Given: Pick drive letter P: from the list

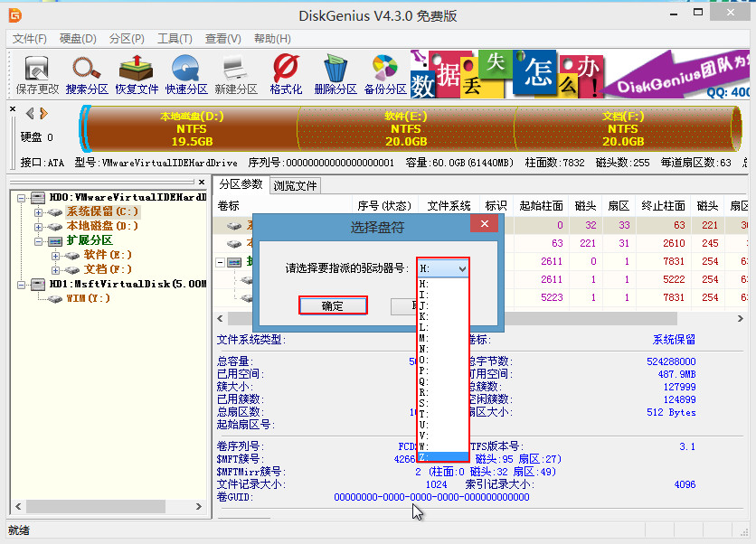Looking at the screenshot, I should point(442,370).
